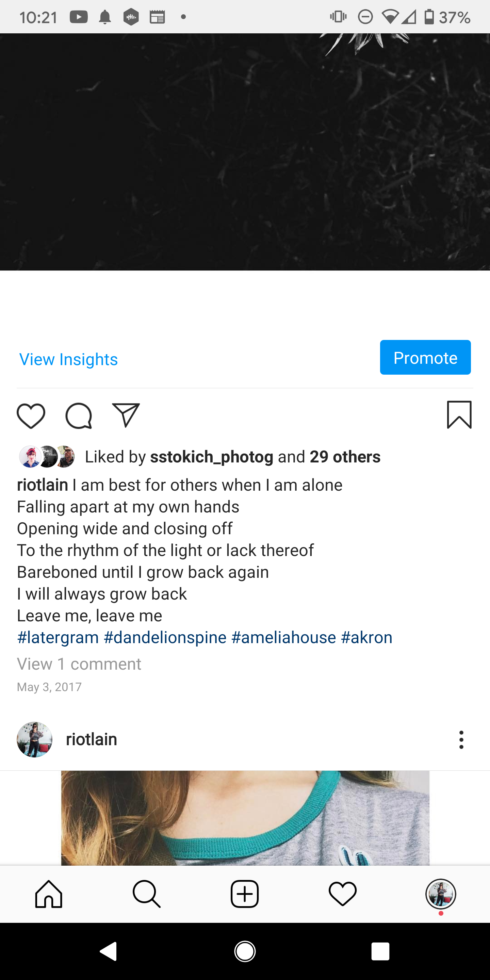Open Search tab with magnifier icon
Image resolution: width=490 pixels, height=980 pixels.
click(x=146, y=894)
